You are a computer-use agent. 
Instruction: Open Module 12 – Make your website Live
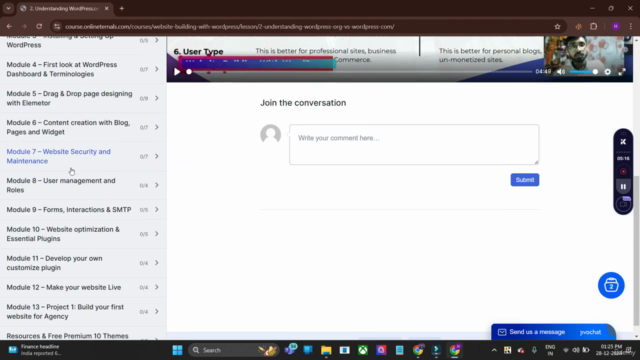pos(64,287)
